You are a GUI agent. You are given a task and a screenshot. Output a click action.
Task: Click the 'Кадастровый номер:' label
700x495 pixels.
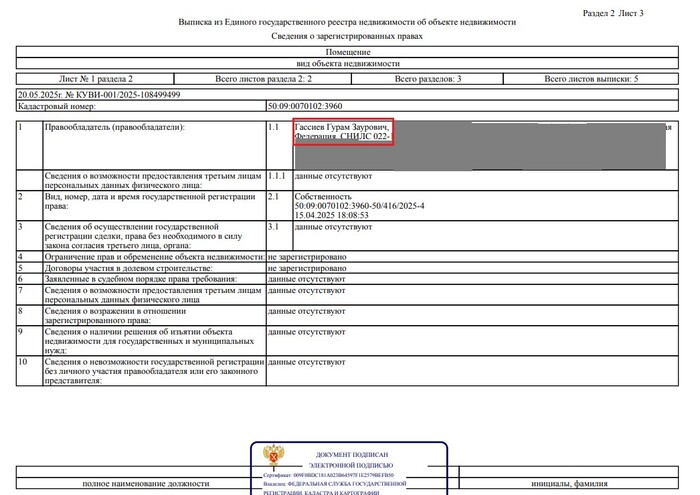pyautogui.click(x=57, y=106)
